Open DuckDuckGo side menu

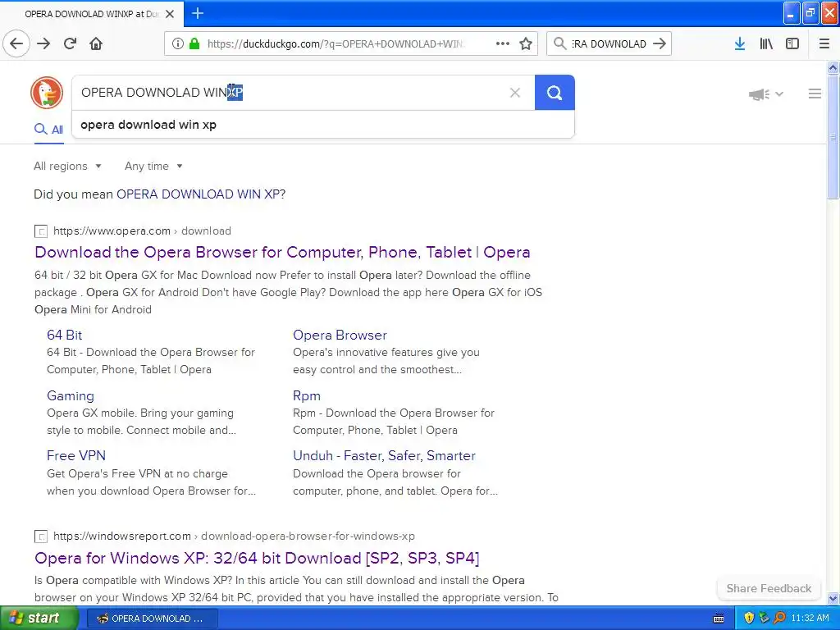tap(815, 94)
